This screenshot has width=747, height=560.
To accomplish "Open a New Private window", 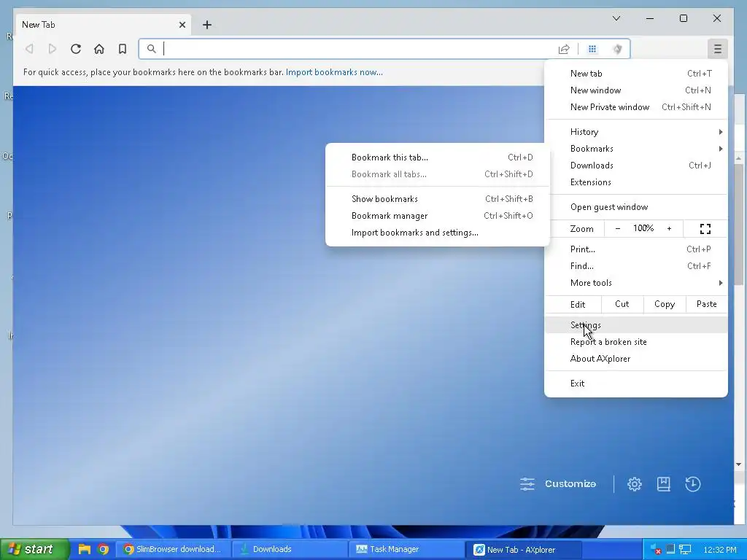I will tap(636, 107).
